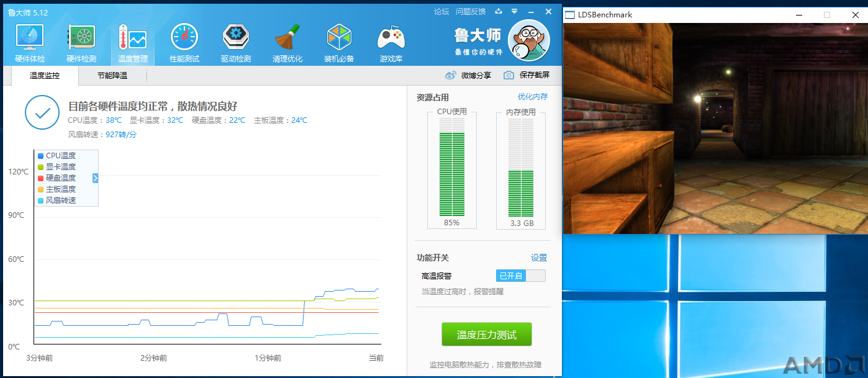Toggle the 主板温度 legend entry
Screen dimensions: 868x378
point(57,189)
